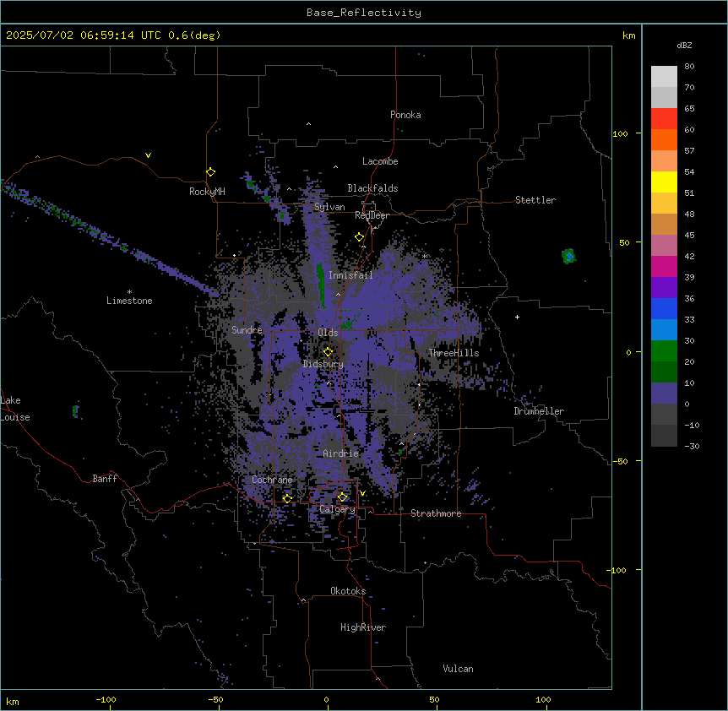Click the asterisk marker above Limestone
Screen dimensions: 728x711
pos(129,292)
